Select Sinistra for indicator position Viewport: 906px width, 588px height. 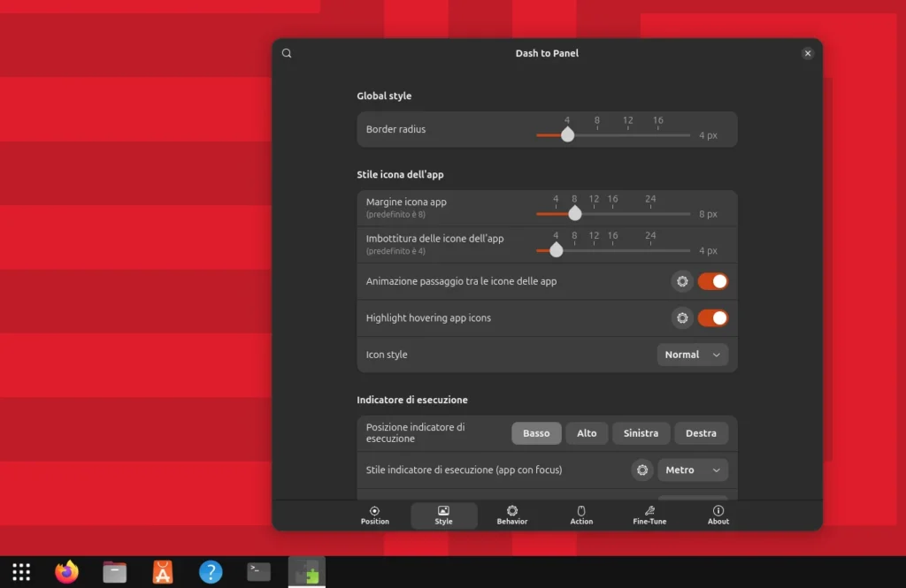coord(641,433)
